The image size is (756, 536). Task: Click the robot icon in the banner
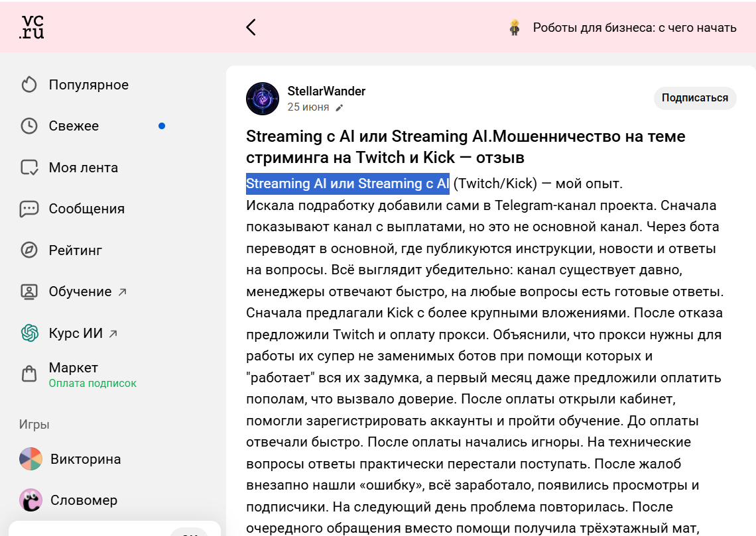pyautogui.click(x=515, y=27)
